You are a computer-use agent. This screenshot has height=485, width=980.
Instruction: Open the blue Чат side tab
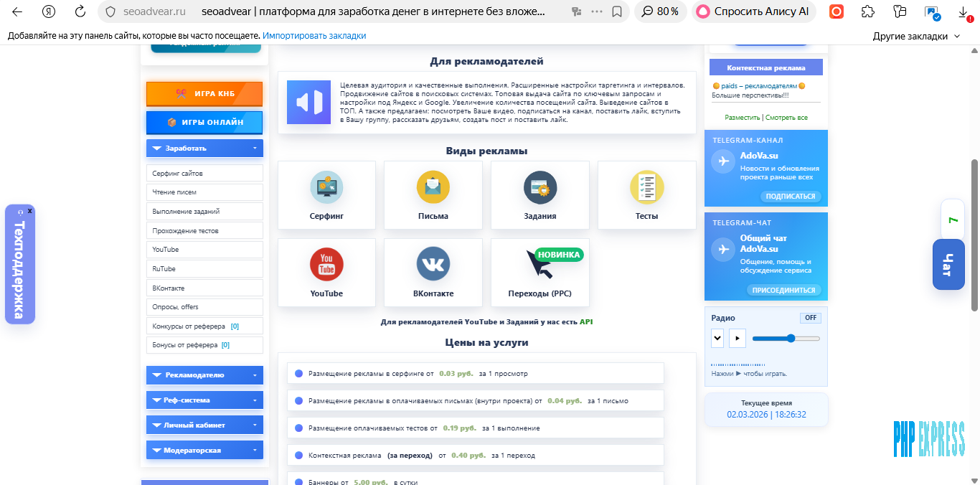[x=948, y=265]
